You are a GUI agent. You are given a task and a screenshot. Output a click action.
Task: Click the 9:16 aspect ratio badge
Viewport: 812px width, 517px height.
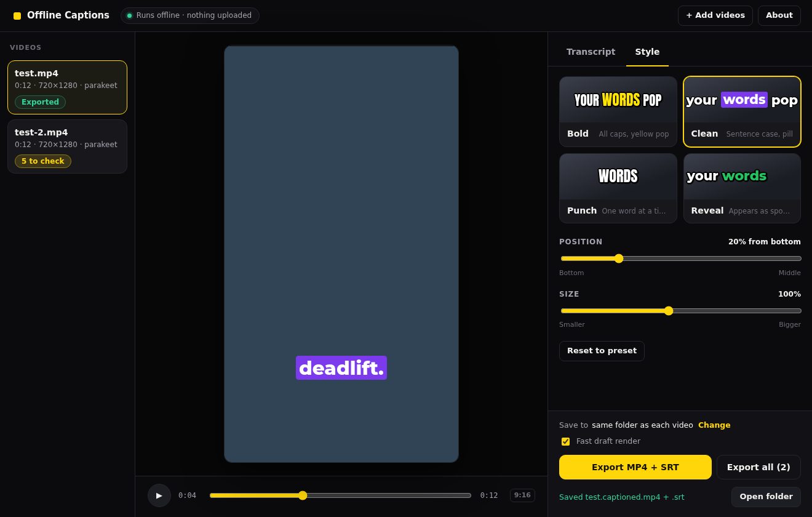(x=522, y=495)
